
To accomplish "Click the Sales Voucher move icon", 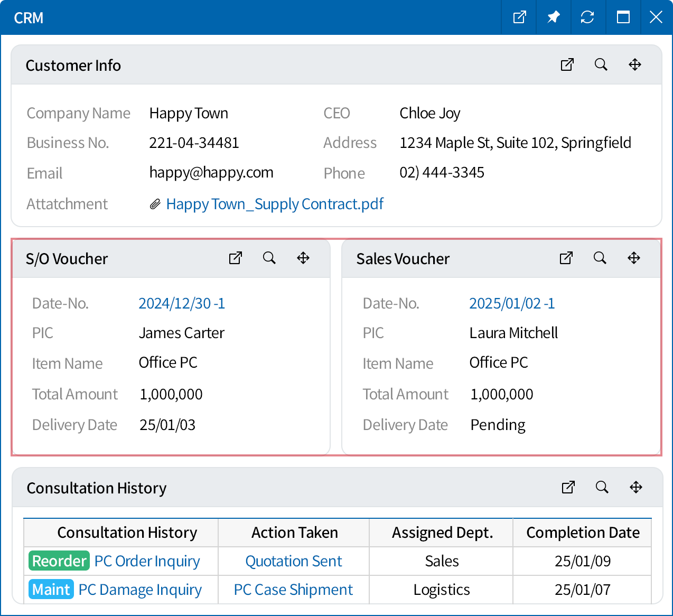I will (633, 258).
